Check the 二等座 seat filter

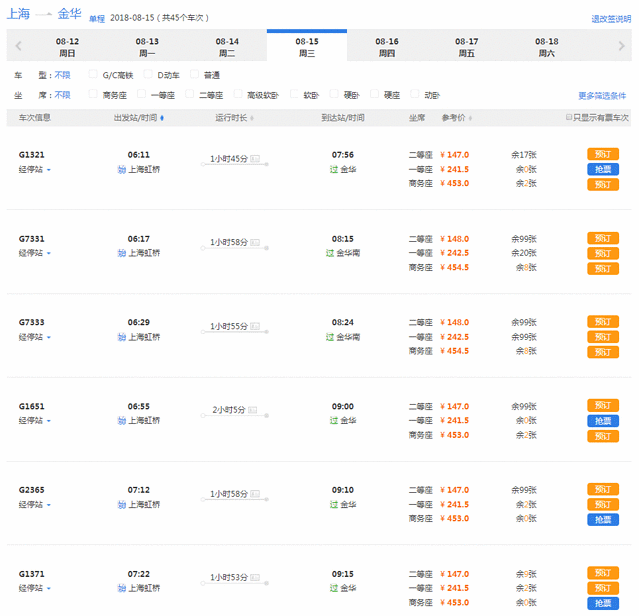pyautogui.click(x=189, y=95)
